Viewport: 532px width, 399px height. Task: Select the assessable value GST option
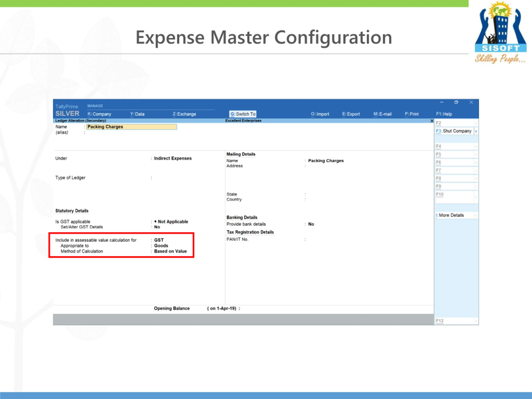(159, 240)
